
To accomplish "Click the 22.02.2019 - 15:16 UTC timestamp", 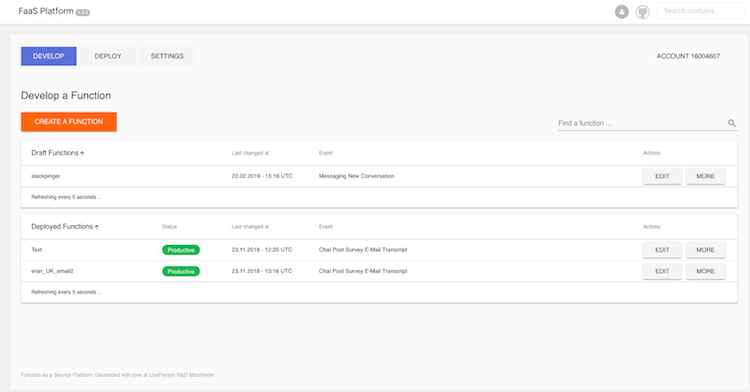I will 262,176.
